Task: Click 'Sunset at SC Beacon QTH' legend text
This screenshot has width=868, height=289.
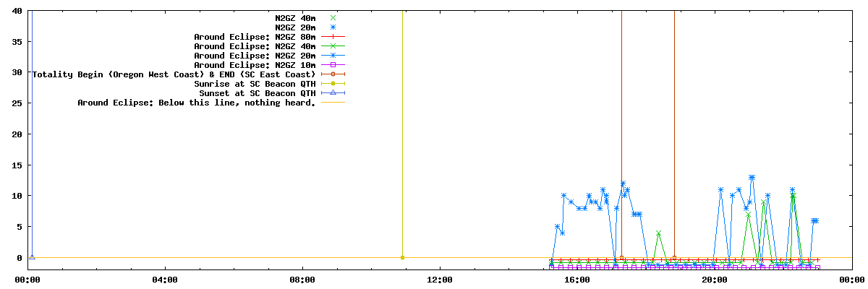Action: [257, 93]
